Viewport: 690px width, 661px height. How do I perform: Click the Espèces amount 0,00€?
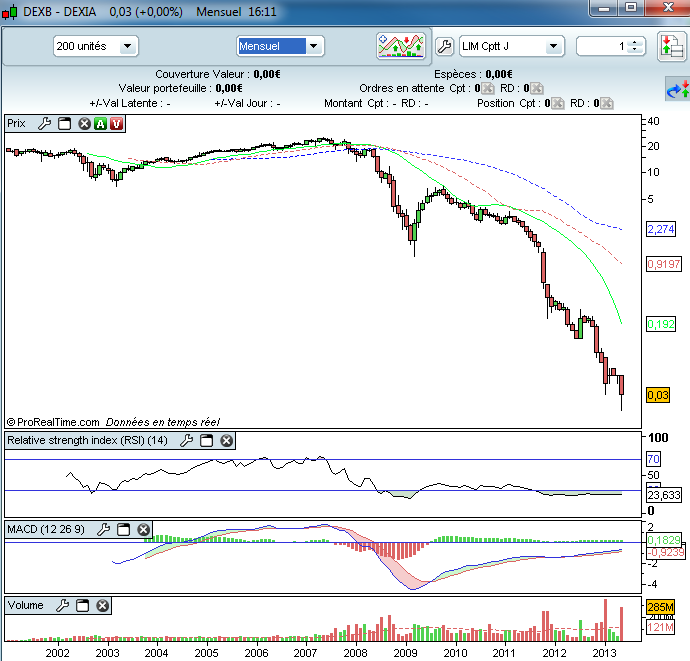[499, 74]
